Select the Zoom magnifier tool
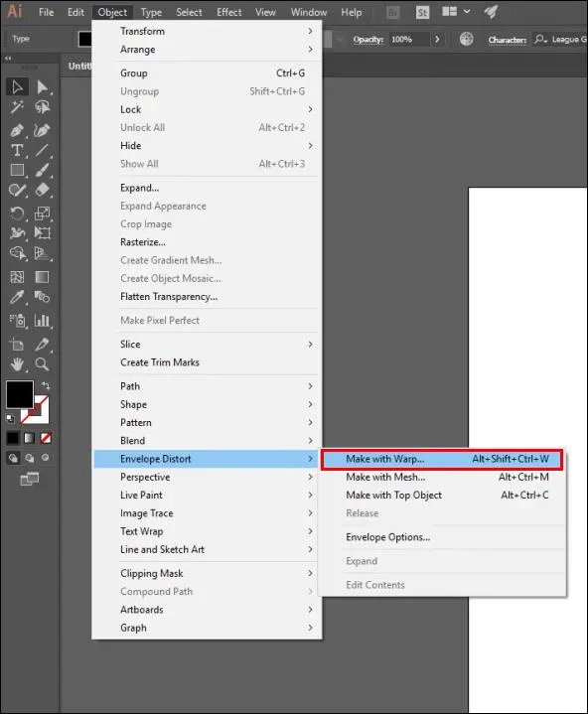 (43, 363)
